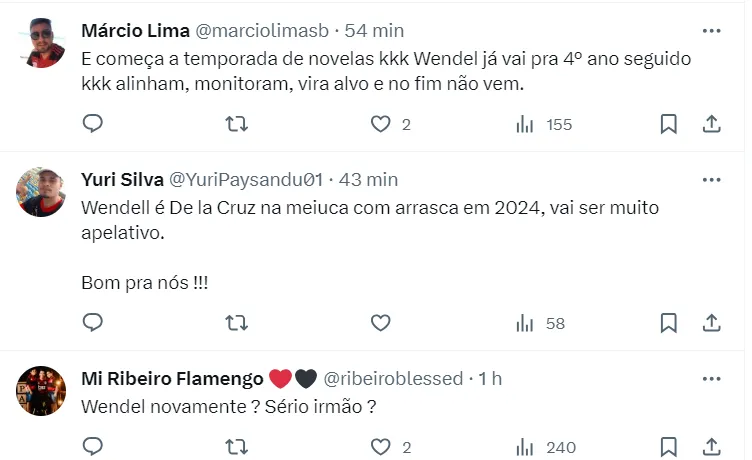Like Márcio Lima's tweet
This screenshot has width=752, height=460.
(380, 124)
